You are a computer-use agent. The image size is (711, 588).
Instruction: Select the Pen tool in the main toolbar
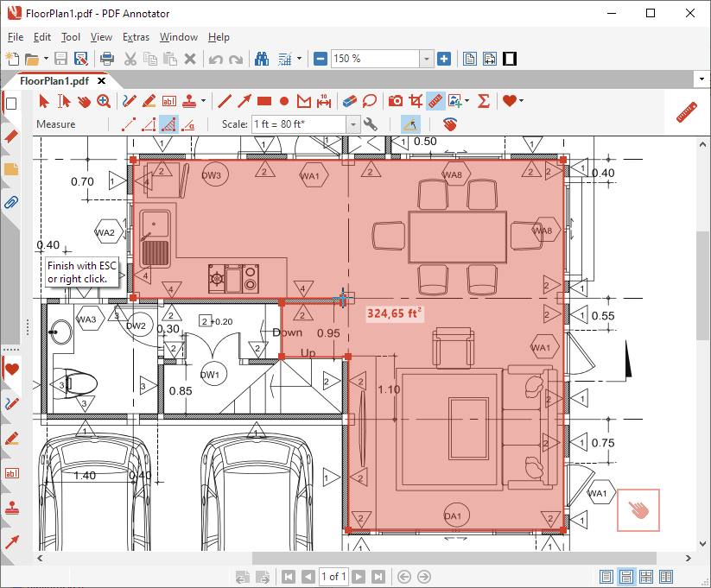point(130,101)
